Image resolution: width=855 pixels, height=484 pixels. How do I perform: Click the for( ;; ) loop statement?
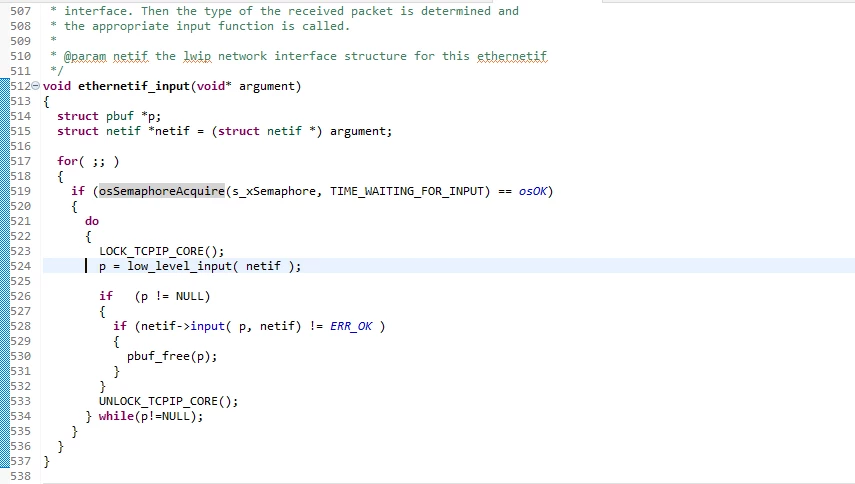[x=88, y=161]
